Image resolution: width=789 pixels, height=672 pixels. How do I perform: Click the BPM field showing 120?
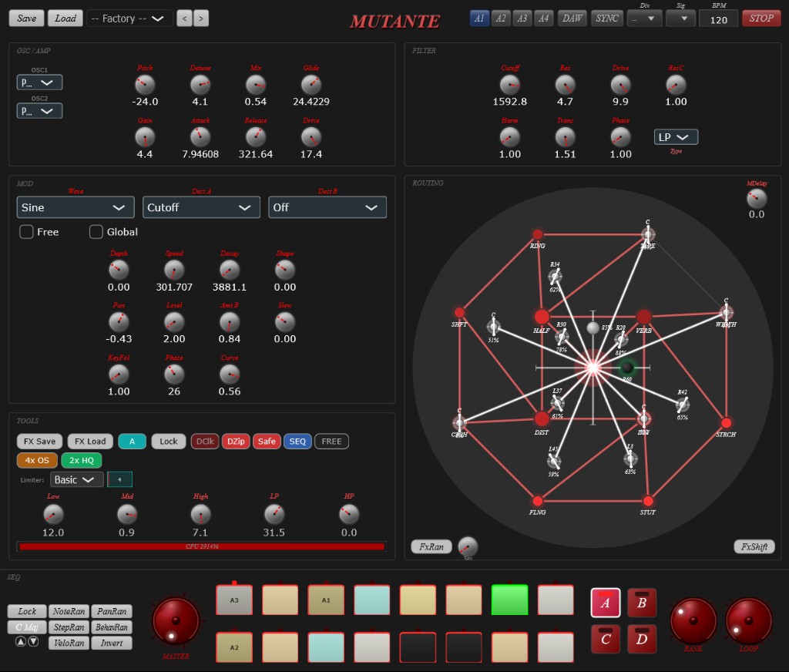pos(718,19)
